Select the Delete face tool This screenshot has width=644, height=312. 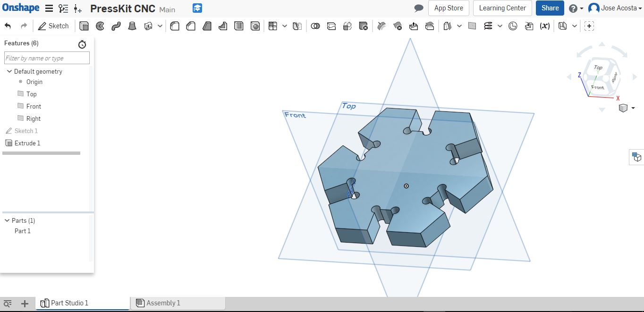398,26
